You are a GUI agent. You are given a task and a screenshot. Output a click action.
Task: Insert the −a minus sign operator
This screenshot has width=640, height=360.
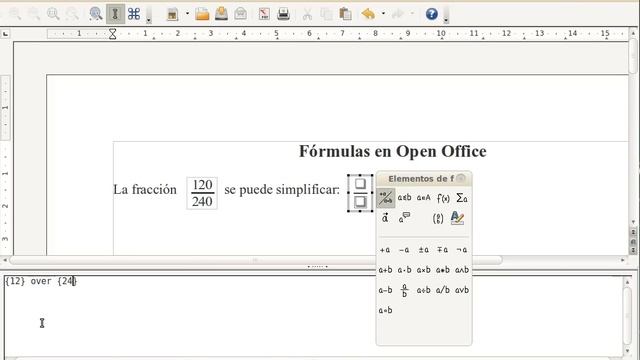pyautogui.click(x=404, y=250)
